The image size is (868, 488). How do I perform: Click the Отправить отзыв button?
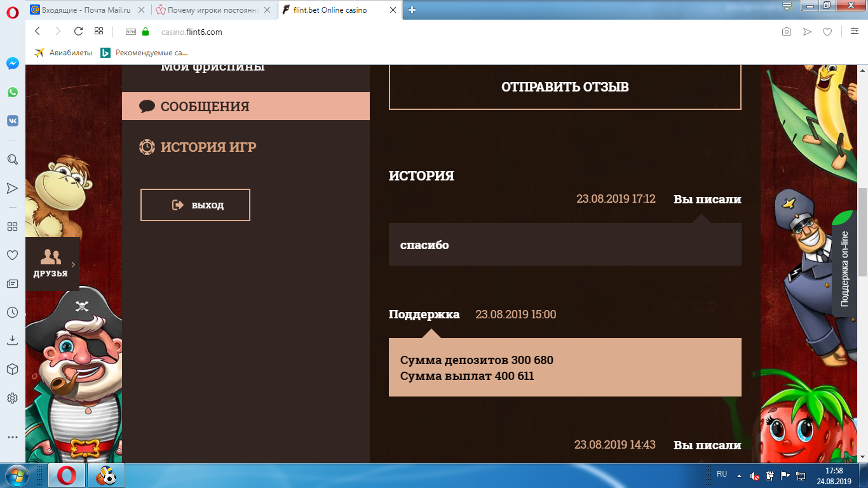coord(565,87)
